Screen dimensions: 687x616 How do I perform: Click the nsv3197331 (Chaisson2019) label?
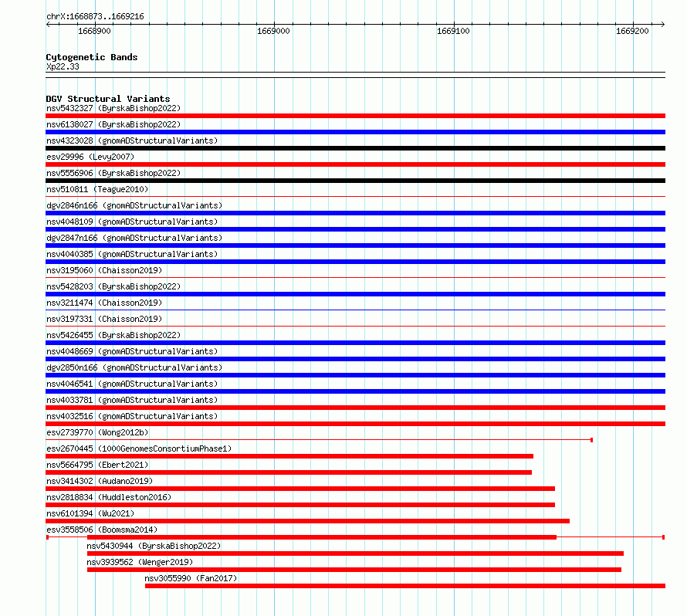(x=104, y=319)
